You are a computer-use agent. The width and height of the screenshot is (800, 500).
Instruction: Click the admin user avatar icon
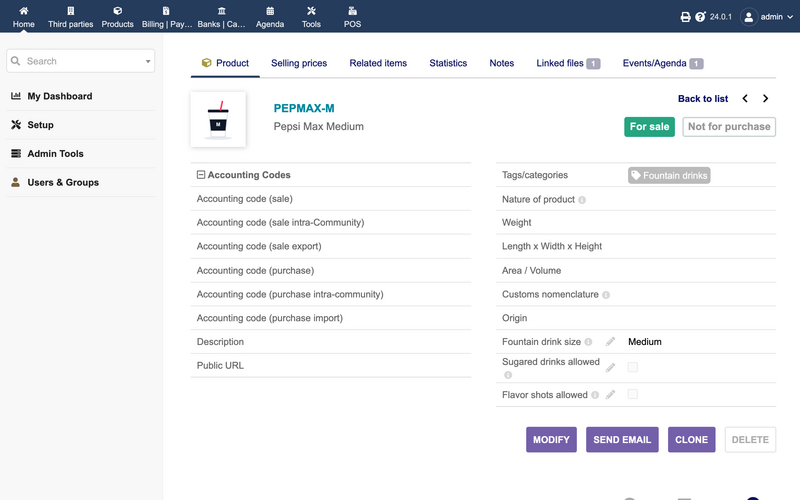point(748,17)
